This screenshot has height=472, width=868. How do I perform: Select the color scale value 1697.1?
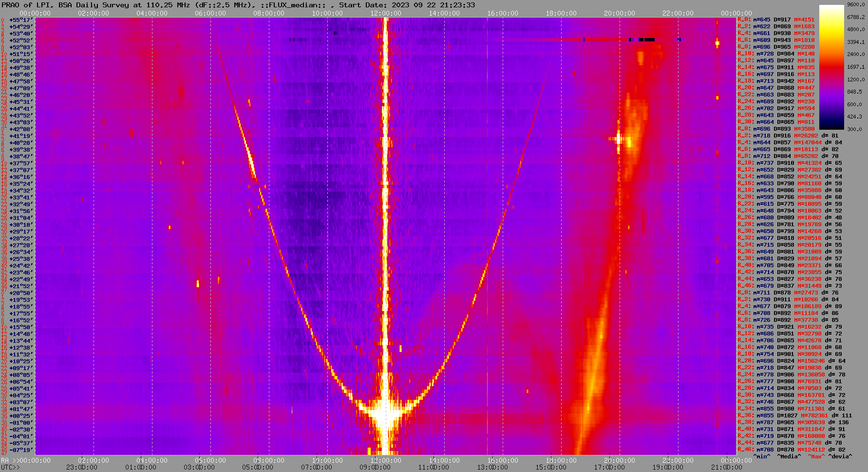[856, 67]
